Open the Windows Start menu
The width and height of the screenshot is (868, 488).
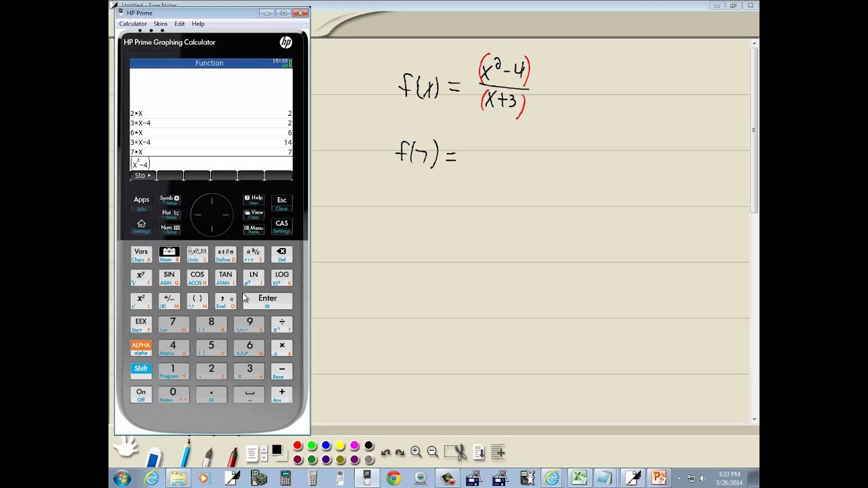tap(122, 479)
